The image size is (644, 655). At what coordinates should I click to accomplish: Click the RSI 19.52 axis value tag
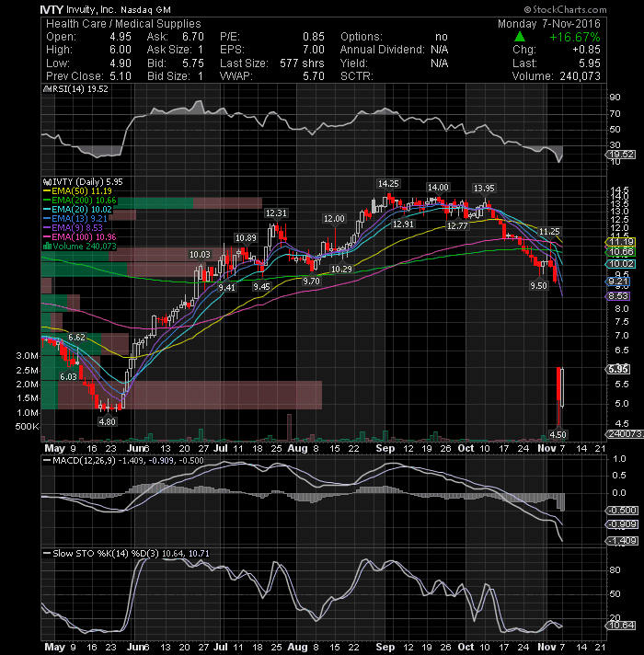(x=621, y=155)
